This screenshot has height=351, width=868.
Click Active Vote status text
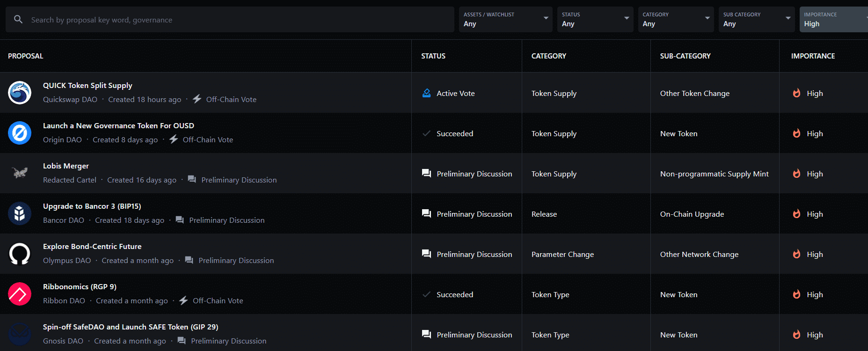[456, 94]
